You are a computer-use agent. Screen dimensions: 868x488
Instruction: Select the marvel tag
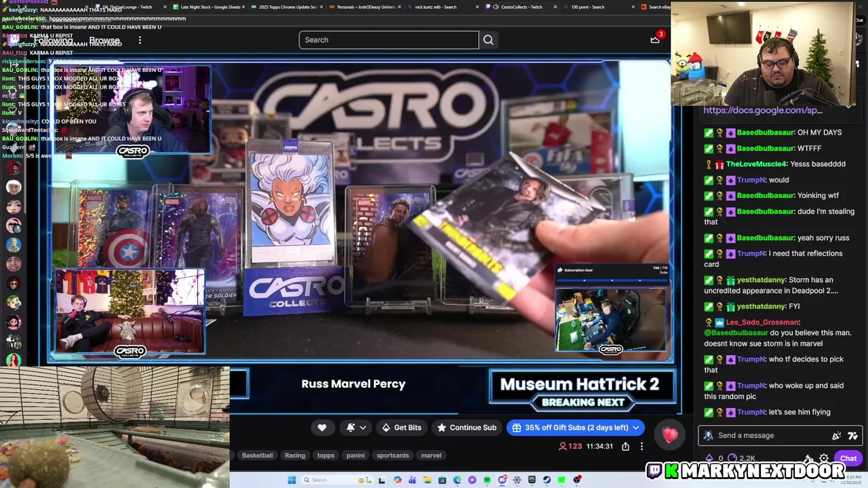click(x=431, y=455)
